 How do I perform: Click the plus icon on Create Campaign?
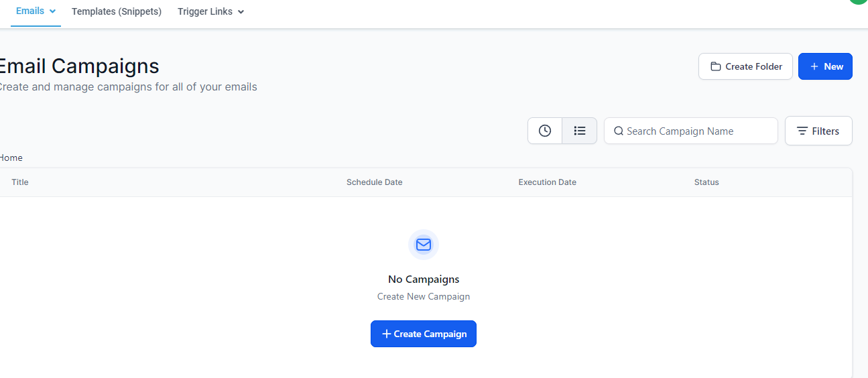[386, 334]
